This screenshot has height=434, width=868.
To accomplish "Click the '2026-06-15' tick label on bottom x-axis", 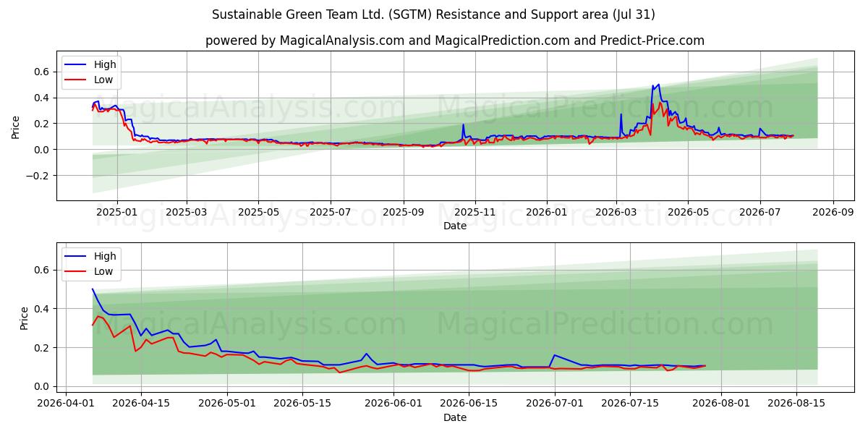I will click(469, 404).
